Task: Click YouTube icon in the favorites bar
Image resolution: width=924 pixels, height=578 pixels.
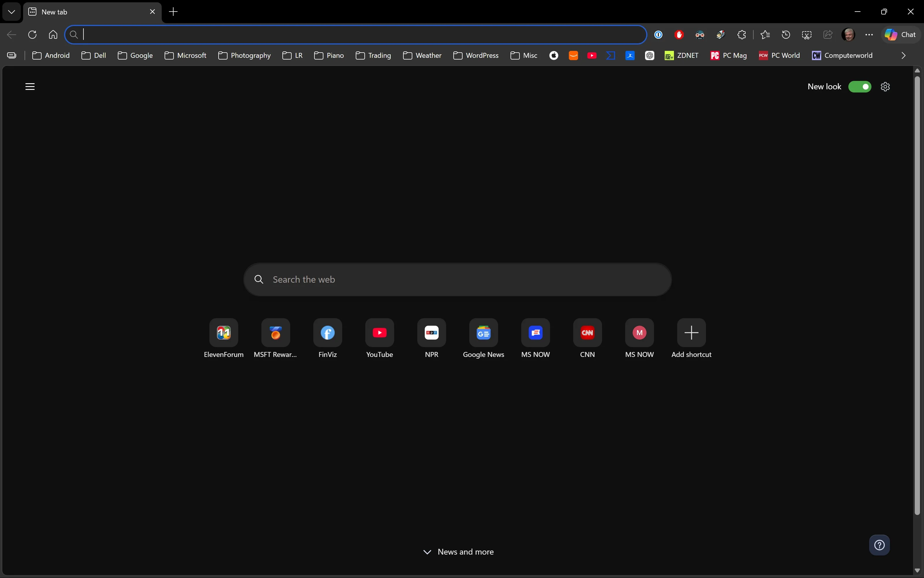Action: click(592, 55)
